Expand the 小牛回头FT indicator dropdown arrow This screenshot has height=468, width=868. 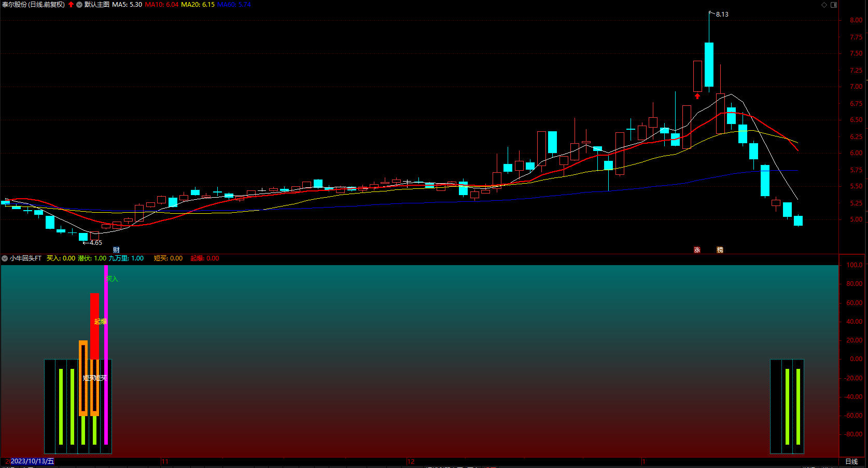coord(5,258)
